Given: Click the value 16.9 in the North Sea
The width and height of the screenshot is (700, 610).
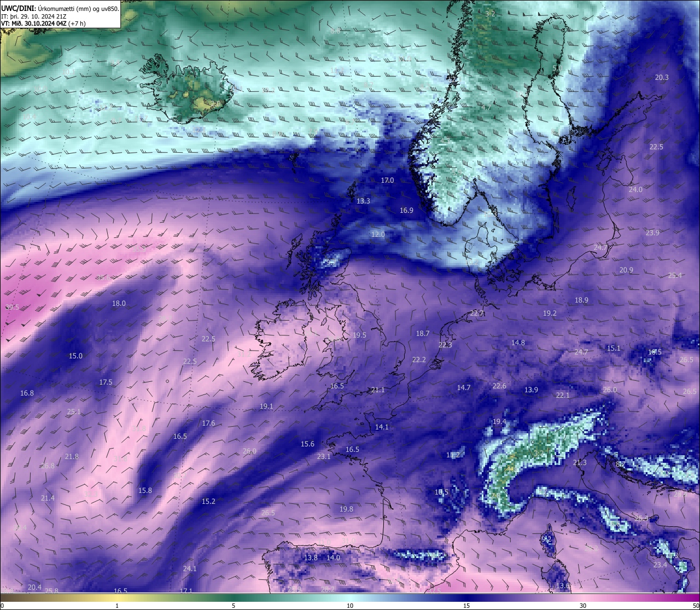Looking at the screenshot, I should pyautogui.click(x=406, y=210).
